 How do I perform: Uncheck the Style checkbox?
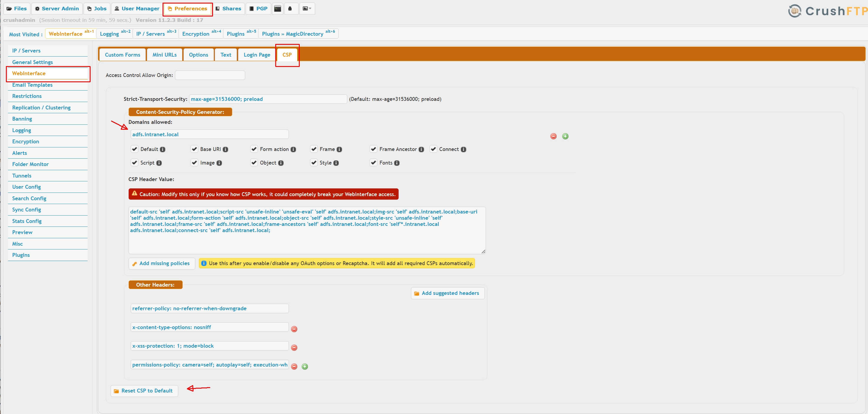[314, 163]
